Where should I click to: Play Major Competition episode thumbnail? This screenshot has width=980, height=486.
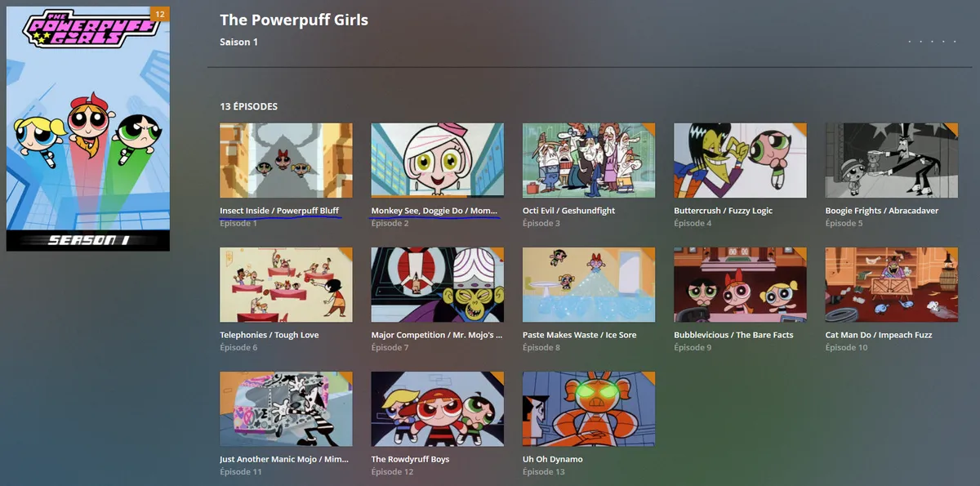[x=437, y=283]
